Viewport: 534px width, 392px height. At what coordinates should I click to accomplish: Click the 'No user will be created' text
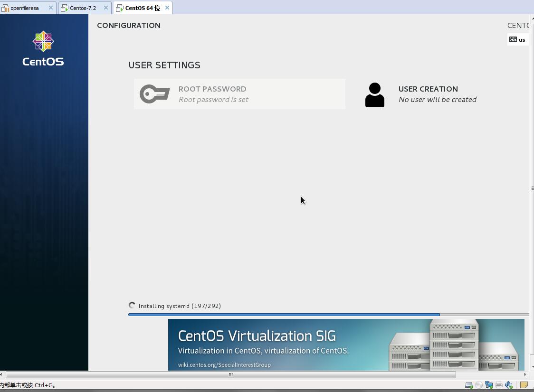point(438,99)
